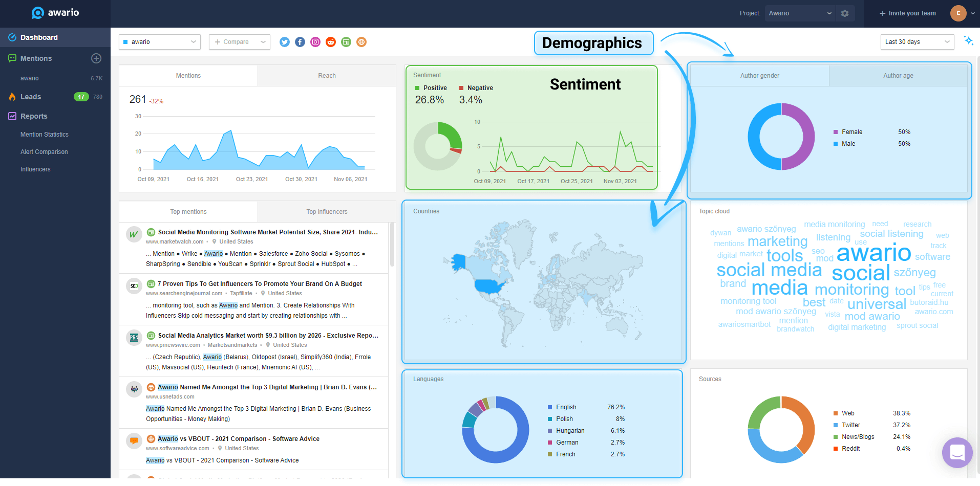Open Alert Comparison report
The width and height of the screenshot is (980, 486).
tap(44, 152)
